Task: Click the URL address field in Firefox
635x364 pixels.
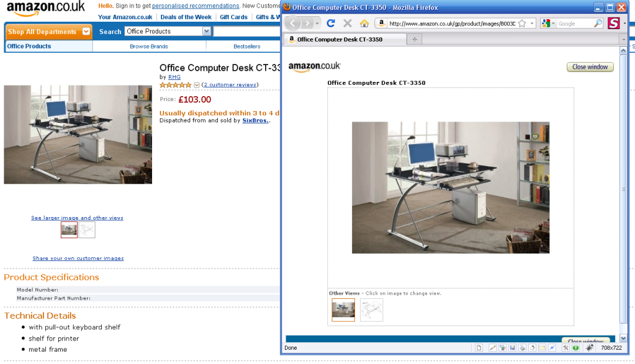Action: click(451, 24)
